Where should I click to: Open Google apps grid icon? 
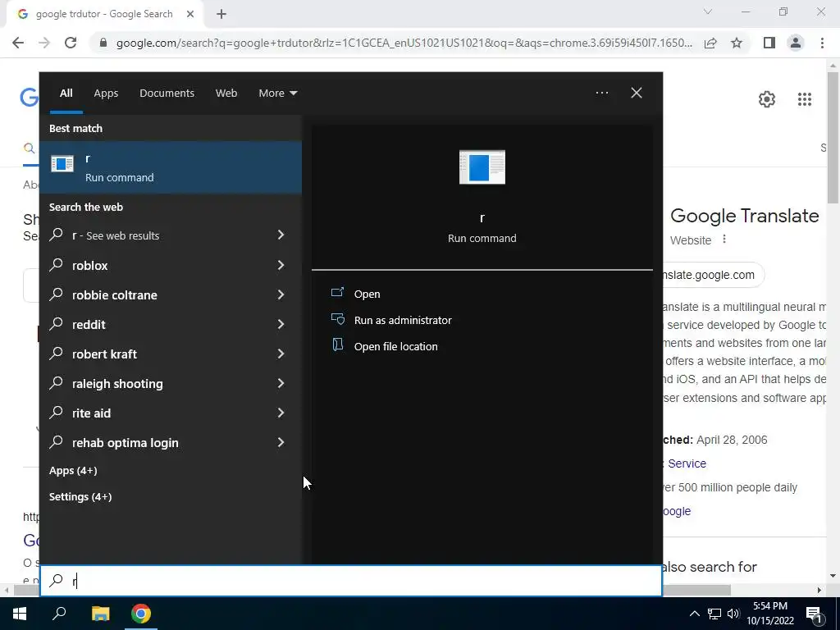[x=804, y=99]
